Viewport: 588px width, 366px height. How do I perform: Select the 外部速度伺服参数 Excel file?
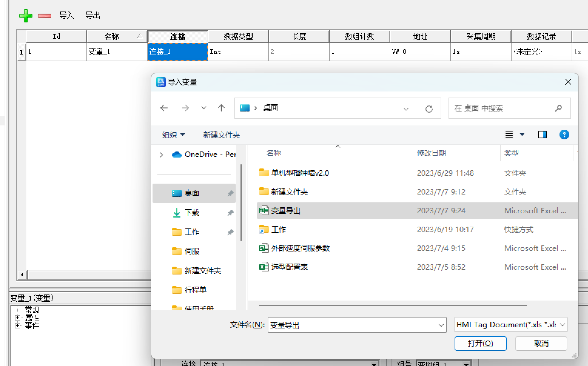pos(417,248)
